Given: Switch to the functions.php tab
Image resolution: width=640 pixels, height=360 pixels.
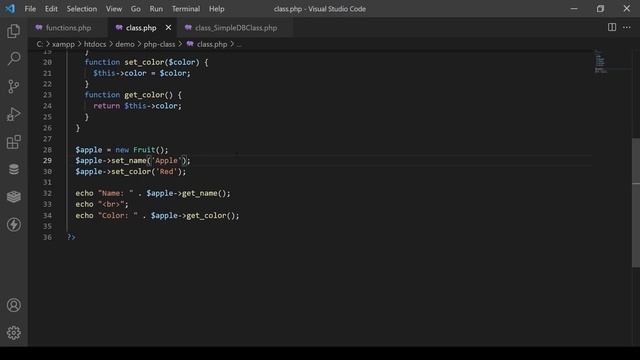Looking at the screenshot, I should click(x=68, y=27).
